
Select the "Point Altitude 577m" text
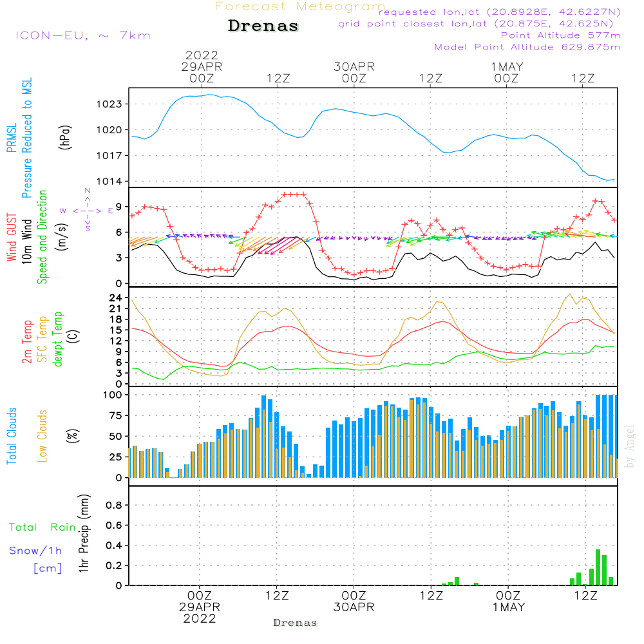[561, 35]
